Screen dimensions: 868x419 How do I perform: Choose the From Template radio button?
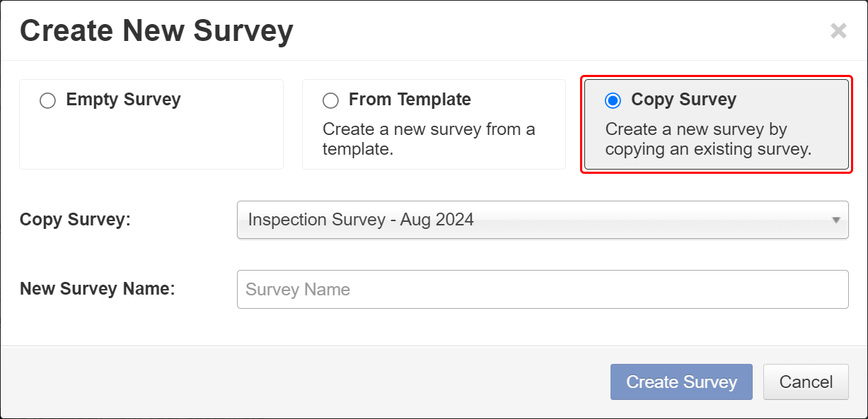(x=330, y=101)
